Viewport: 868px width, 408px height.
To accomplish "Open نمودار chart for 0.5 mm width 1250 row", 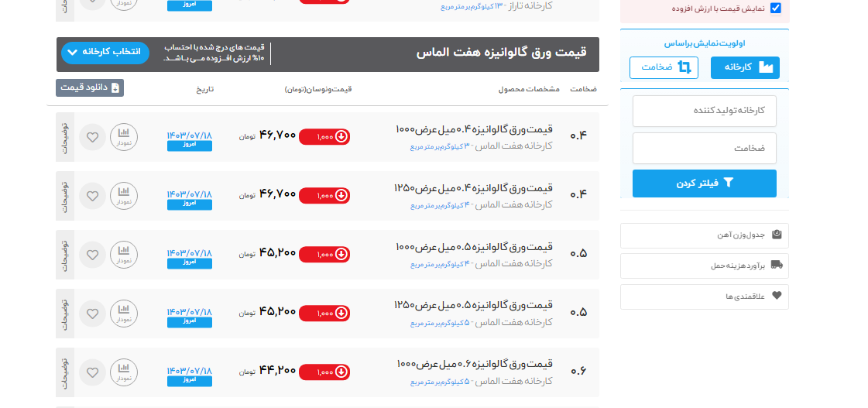I will pos(123,314).
